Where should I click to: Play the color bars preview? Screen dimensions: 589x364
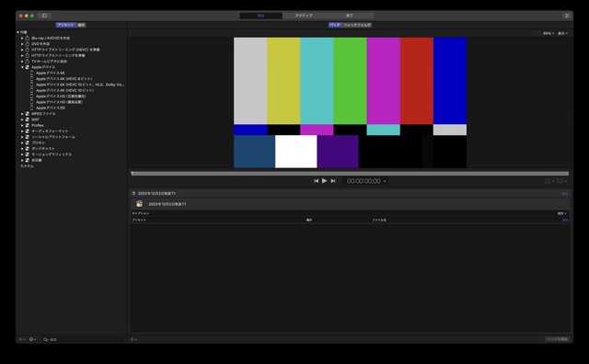325,181
